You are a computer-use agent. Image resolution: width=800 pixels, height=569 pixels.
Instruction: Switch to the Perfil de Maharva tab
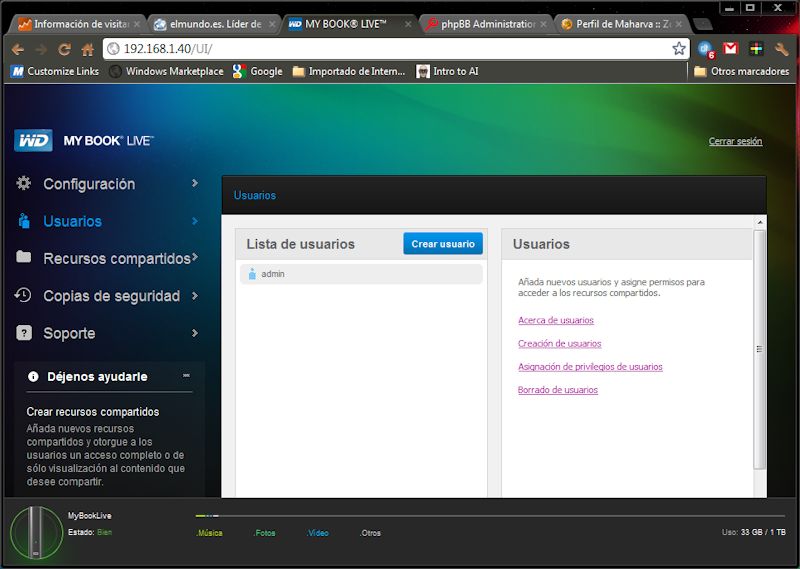click(621, 24)
